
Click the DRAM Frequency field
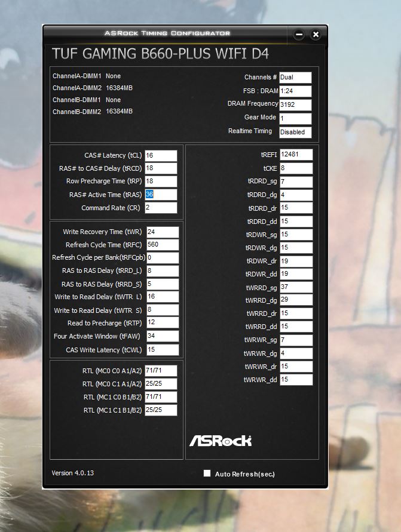tap(295, 104)
